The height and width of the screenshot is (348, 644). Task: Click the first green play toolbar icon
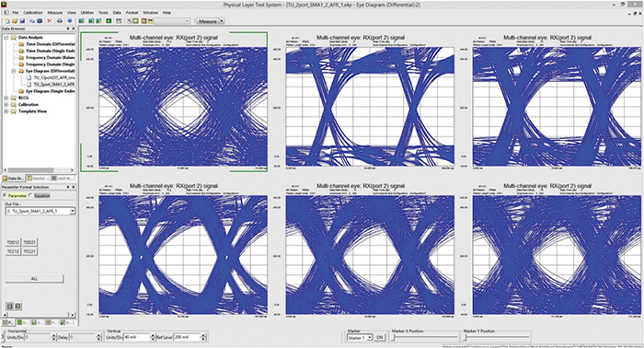point(82,21)
